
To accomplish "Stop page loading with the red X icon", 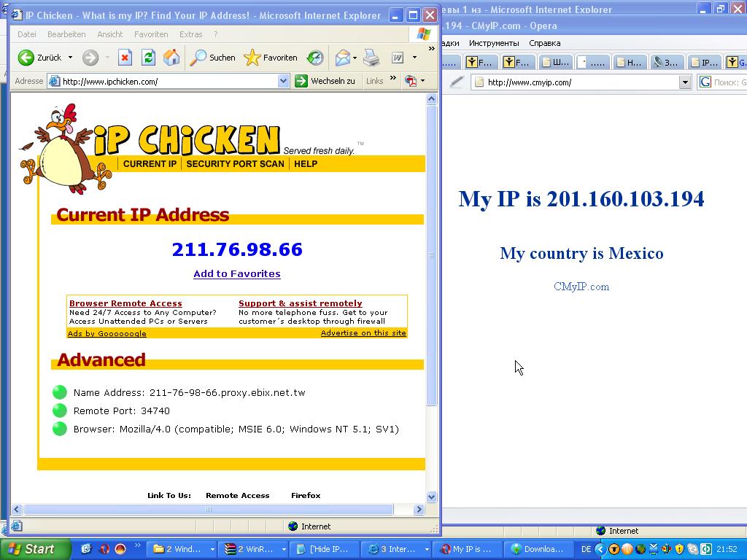I will click(x=125, y=58).
